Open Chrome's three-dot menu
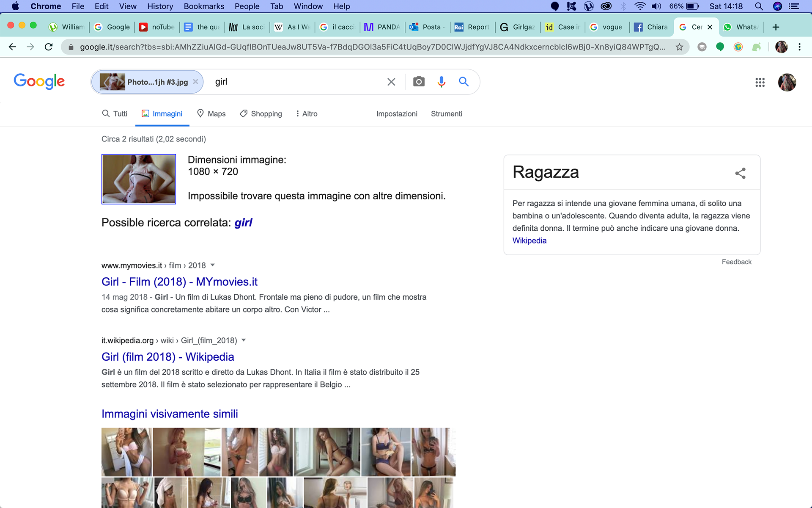 click(x=799, y=47)
